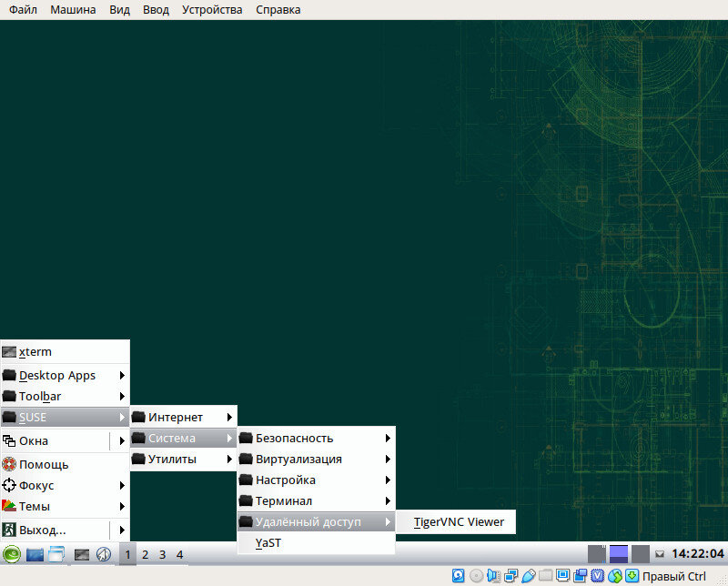The height and width of the screenshot is (586, 728).
Task: Open the Вид menu
Action: pos(119,10)
